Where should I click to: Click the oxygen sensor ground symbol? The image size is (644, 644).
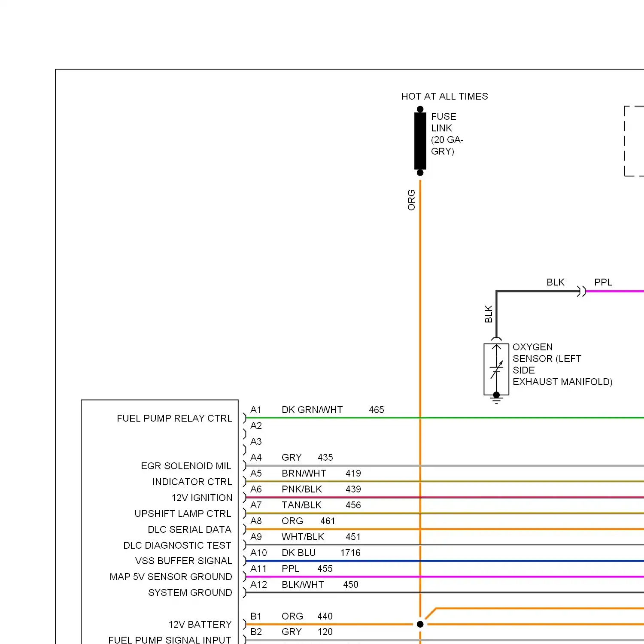(x=496, y=399)
